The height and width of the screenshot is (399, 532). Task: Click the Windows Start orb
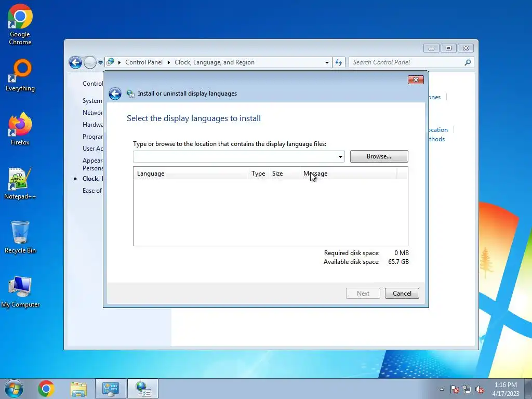[x=14, y=389]
